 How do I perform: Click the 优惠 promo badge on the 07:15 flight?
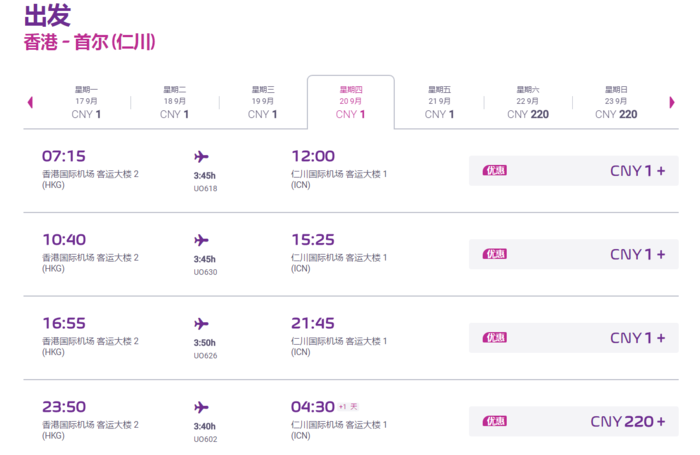pyautogui.click(x=495, y=171)
